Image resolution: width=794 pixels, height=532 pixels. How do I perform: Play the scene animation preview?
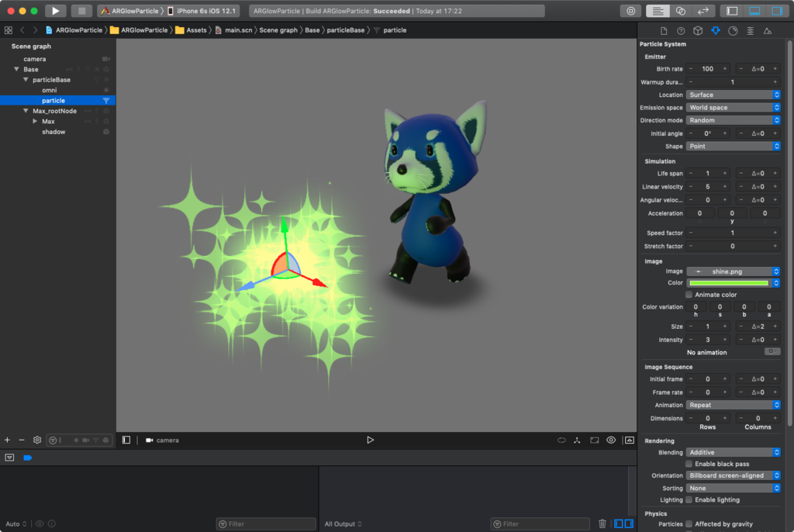click(370, 440)
